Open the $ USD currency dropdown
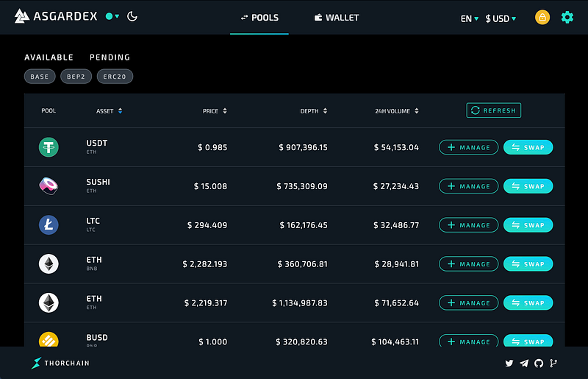Screen dimensions: 588x379 coord(501,18)
